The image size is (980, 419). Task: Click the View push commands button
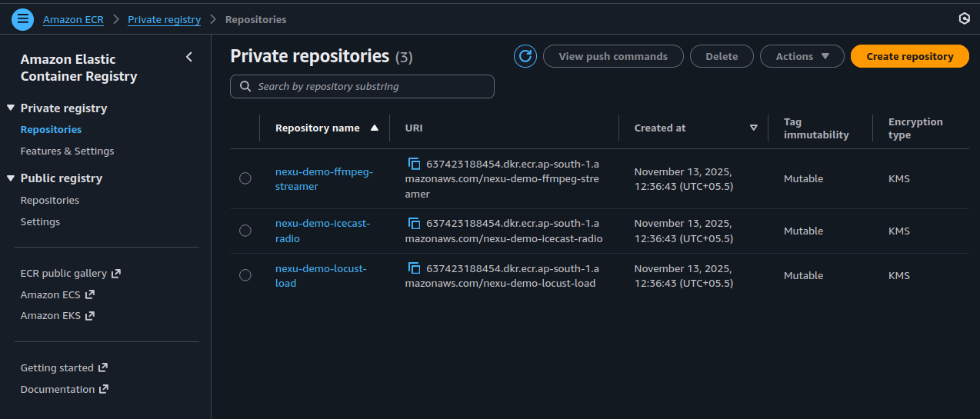point(613,56)
